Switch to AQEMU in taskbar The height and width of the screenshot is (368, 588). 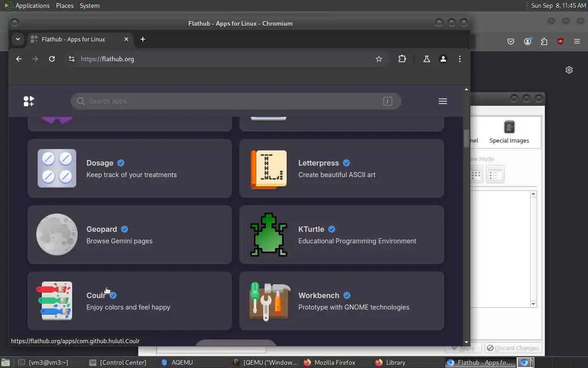tap(193, 362)
